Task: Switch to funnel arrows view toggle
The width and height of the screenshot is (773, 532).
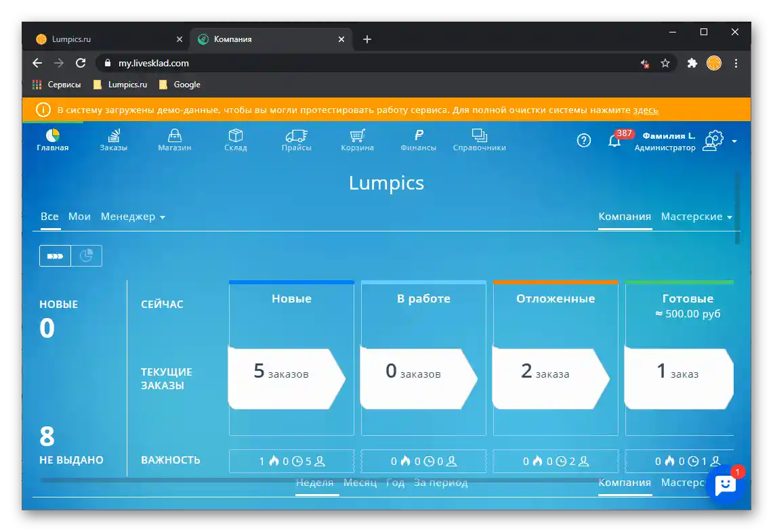Action: tap(56, 256)
